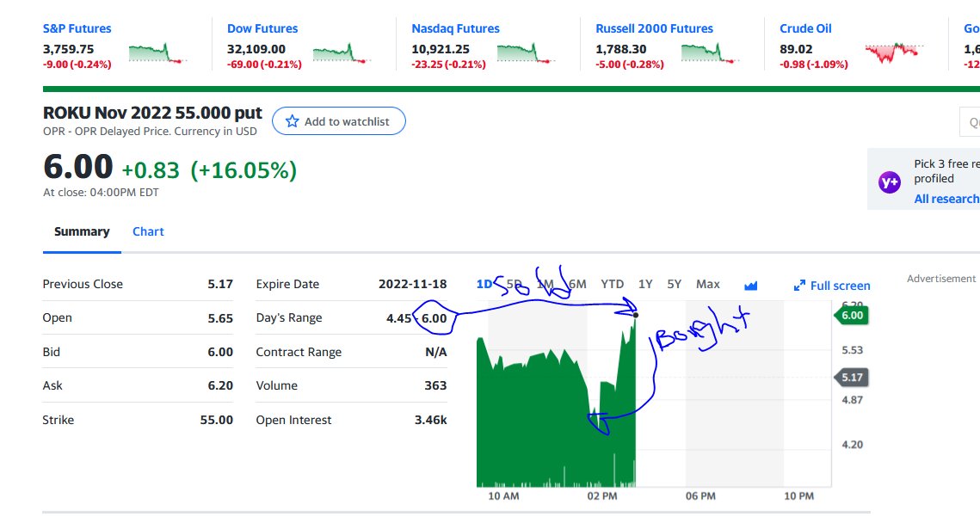The width and height of the screenshot is (980, 523).
Task: Click the Nasdaq Futures value 10,921.25
Action: (x=441, y=49)
